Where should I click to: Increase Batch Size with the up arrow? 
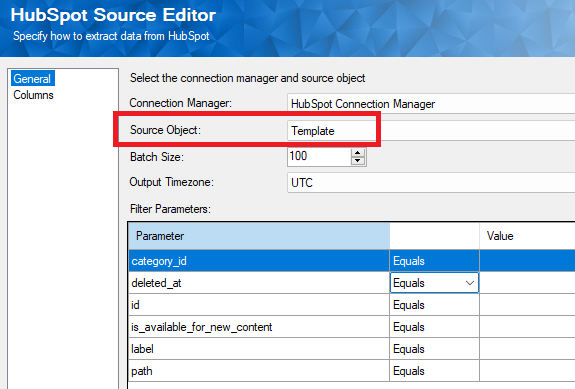pyautogui.click(x=358, y=153)
